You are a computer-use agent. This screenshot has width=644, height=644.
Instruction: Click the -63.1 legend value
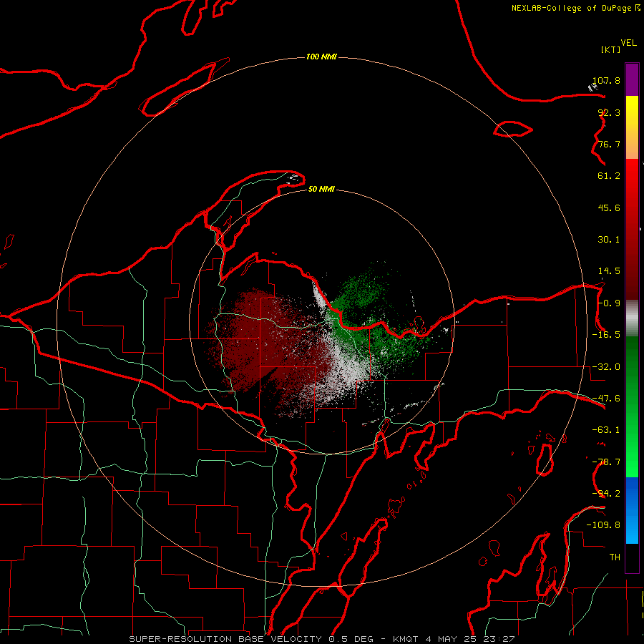coord(606,430)
